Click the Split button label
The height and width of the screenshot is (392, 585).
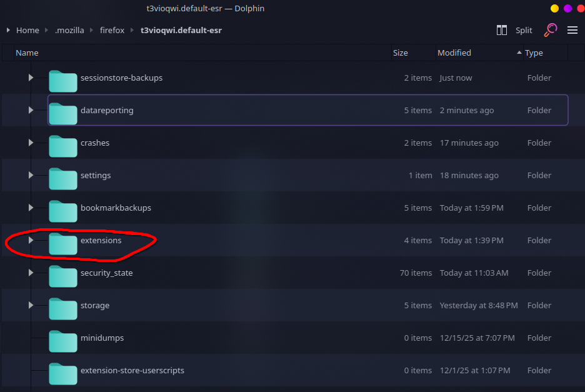pos(524,29)
